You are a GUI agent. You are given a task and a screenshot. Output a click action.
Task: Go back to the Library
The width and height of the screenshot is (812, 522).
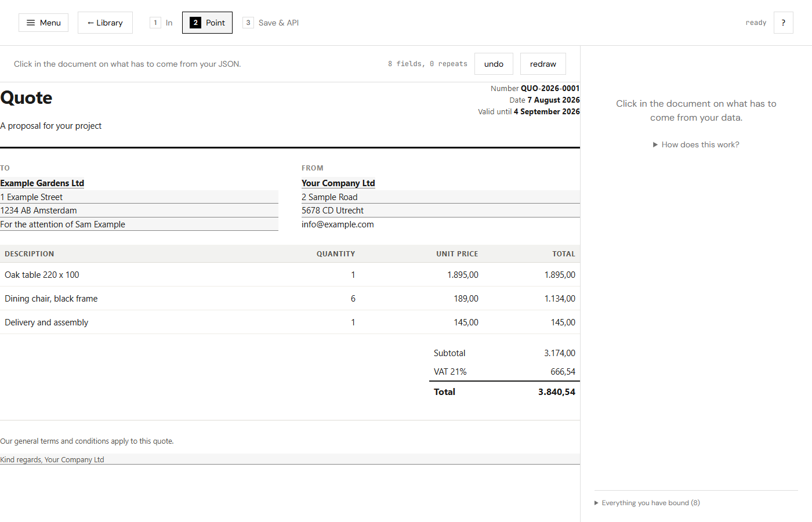click(x=105, y=23)
